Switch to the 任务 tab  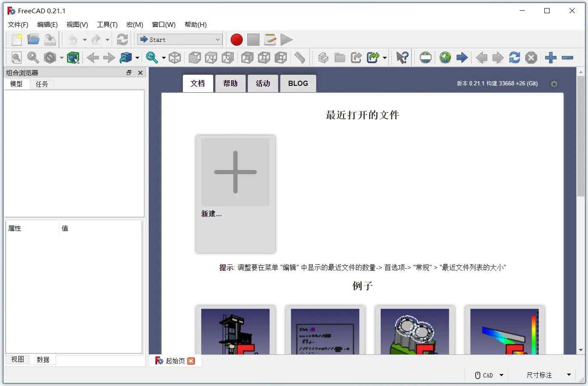point(42,84)
